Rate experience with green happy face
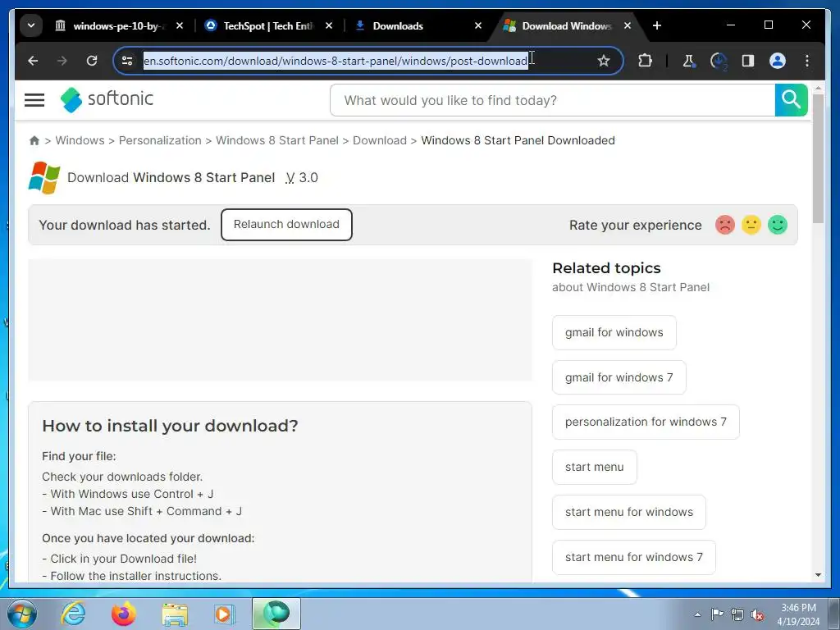 [x=778, y=225]
